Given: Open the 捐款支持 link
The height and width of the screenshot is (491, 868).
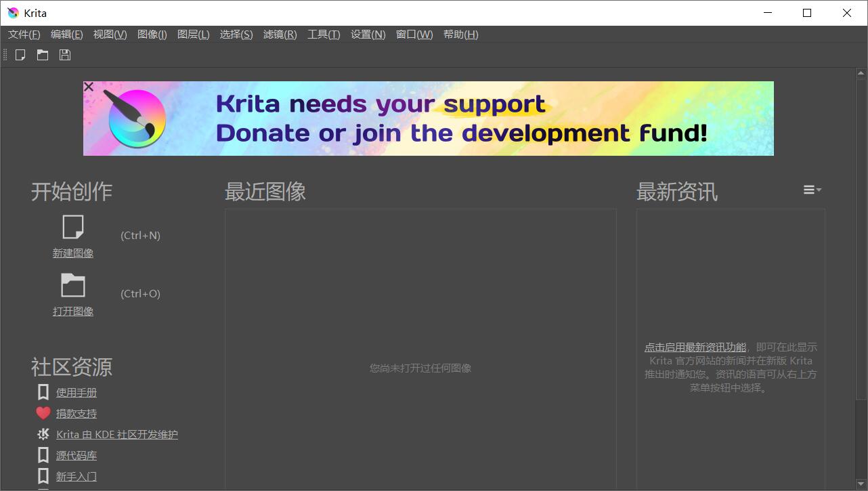Looking at the screenshot, I should [x=77, y=413].
